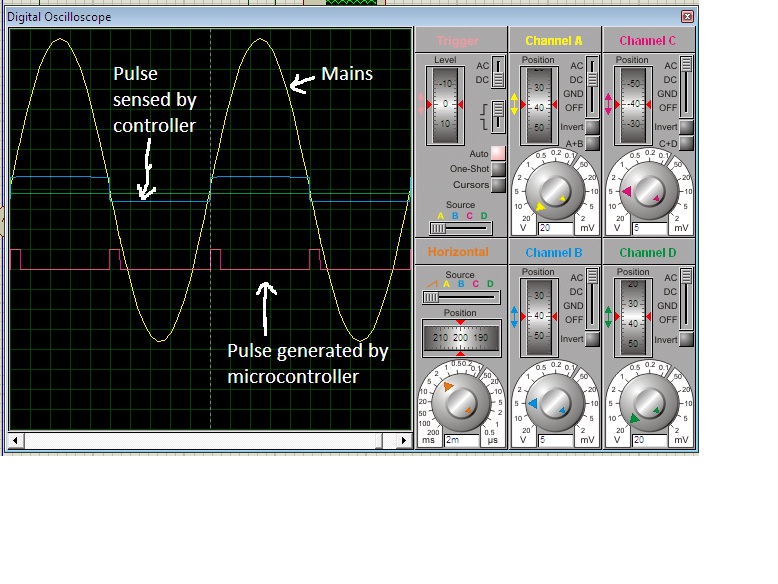Click the magenta pointer on Channel C knob
The height and width of the screenshot is (584, 778).
coord(627,191)
